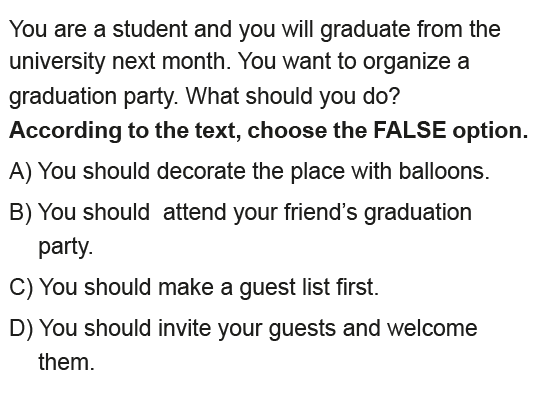Screen dimensions: 544x420
Task: Click the word 'university' in the passage
Action: (x=57, y=62)
